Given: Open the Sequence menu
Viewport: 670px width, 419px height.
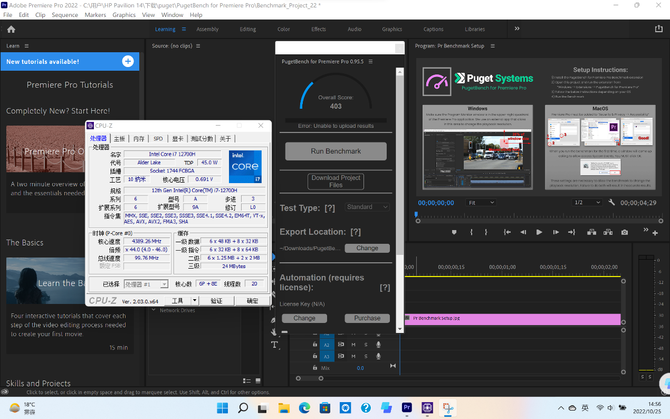Looking at the screenshot, I should click(64, 16).
